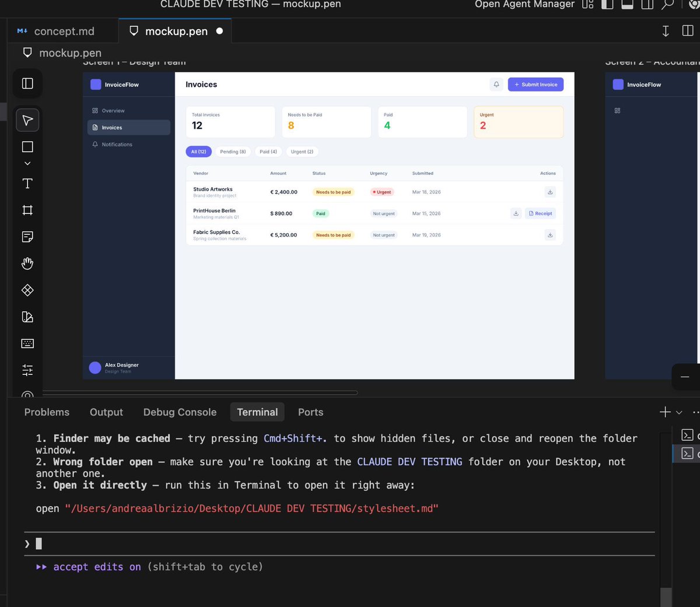This screenshot has width=700, height=607.
Task: Click the notification bell in Invoices header
Action: (x=496, y=85)
